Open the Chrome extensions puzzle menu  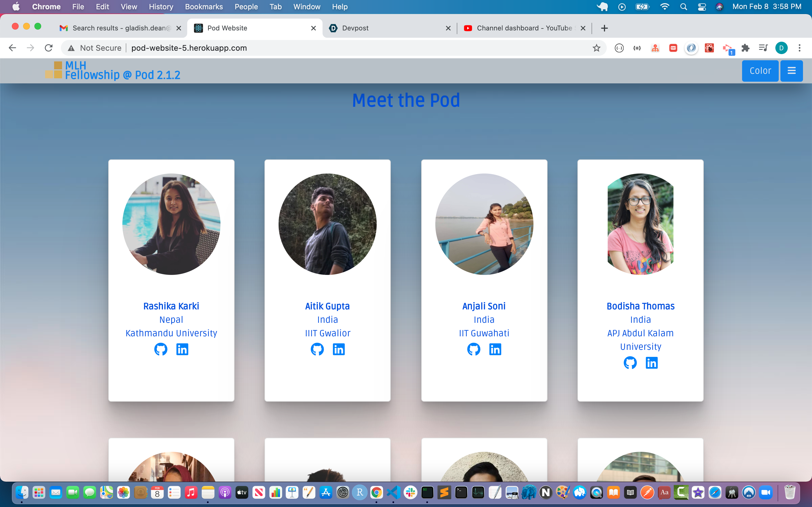745,48
